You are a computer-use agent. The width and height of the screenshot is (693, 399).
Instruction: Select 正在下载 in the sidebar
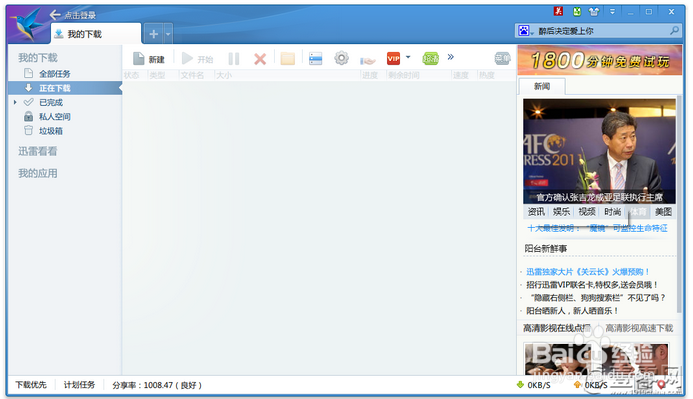coord(65,88)
